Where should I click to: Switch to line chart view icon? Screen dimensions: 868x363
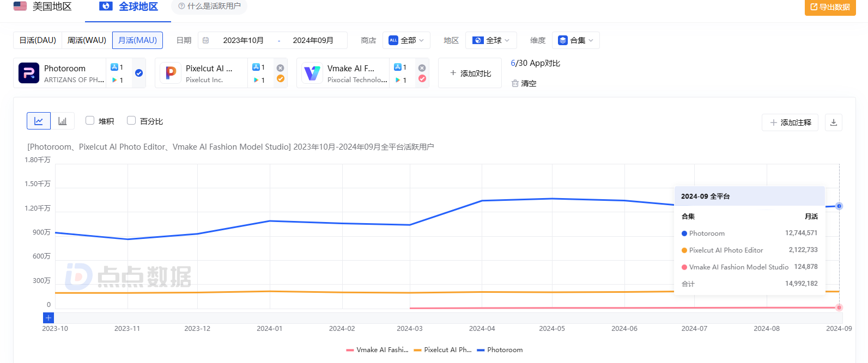(x=39, y=121)
